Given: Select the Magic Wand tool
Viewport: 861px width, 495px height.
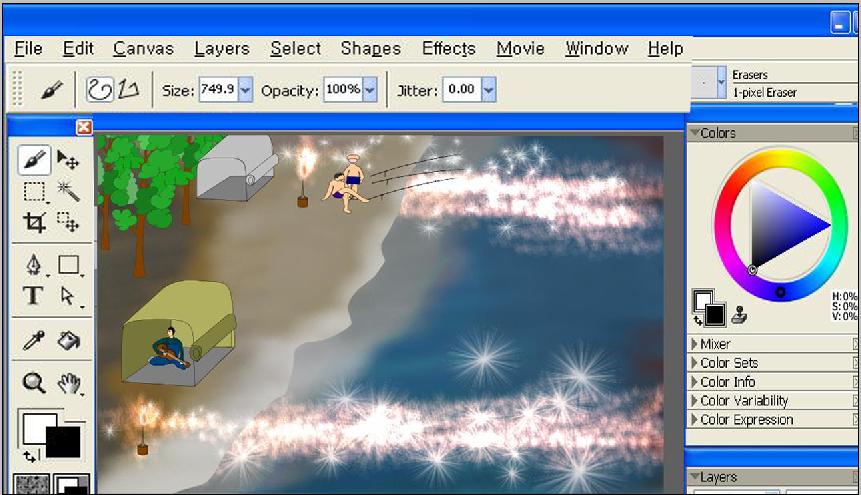Looking at the screenshot, I should [x=68, y=191].
